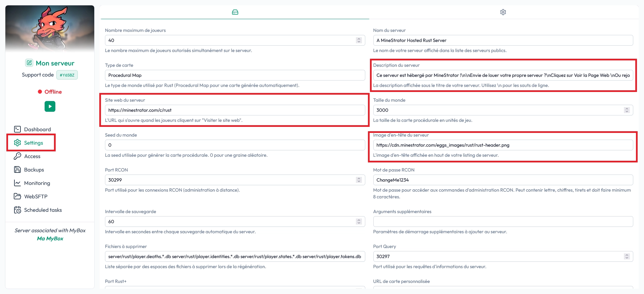Viewport: 644px width, 294px height.
Task: Adjust the Intervalle de sauvegarde stepper
Action: (x=359, y=222)
